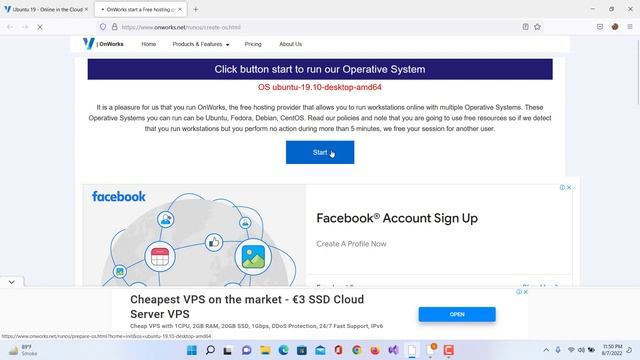Toggle reader view in the address bar
This screenshot has height=360, width=640.
click(525, 27)
